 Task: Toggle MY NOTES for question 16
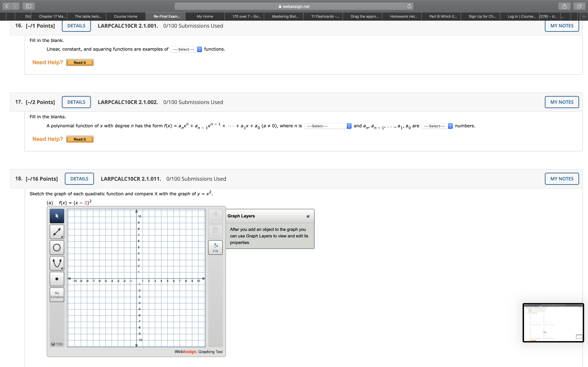pyautogui.click(x=561, y=26)
